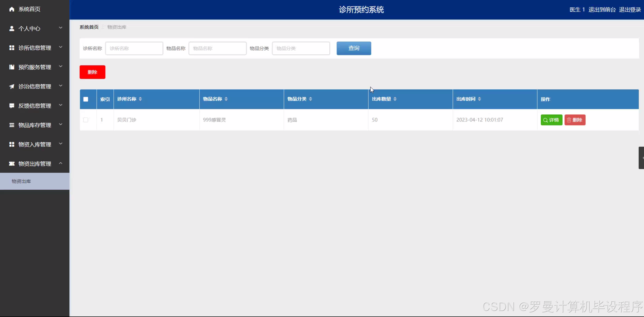
Task: Expand the 物资入库管理 menu chevron
Action: click(x=61, y=144)
